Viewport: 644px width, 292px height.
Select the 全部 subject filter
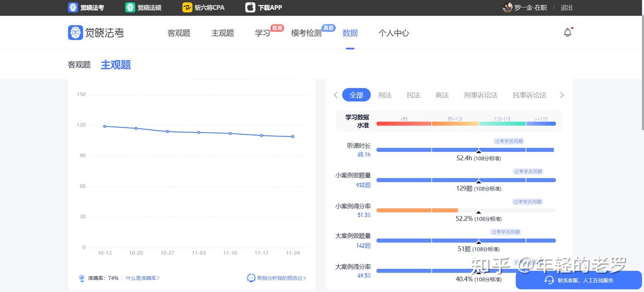356,95
